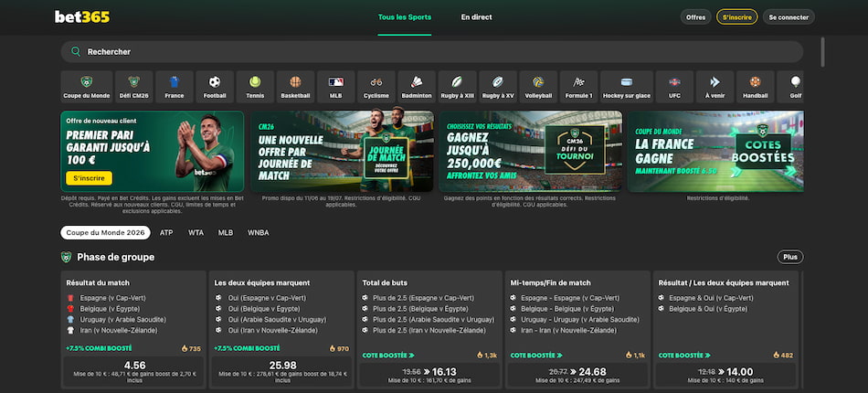Click "Uruguay - Uruguay (v Arabie Saoudite)"
This screenshot has width=868, height=393.
pos(580,319)
